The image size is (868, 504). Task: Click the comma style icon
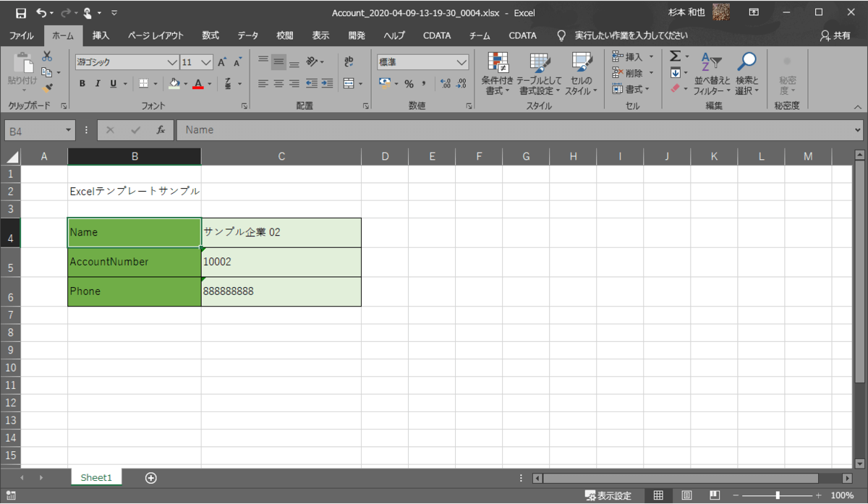(x=424, y=84)
